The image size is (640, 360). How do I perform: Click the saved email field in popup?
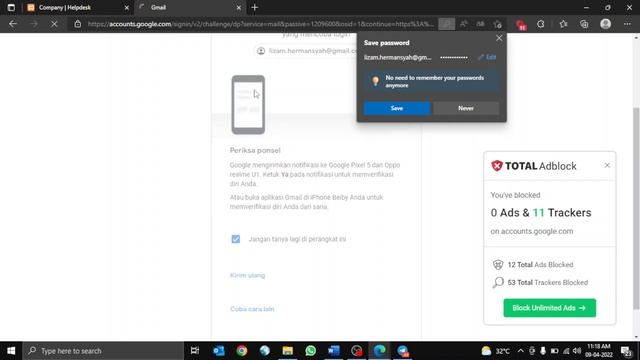(x=398, y=57)
